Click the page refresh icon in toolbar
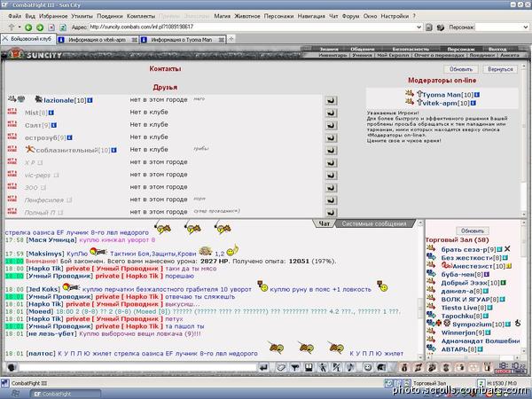The width and height of the screenshot is (532, 399). point(63,27)
